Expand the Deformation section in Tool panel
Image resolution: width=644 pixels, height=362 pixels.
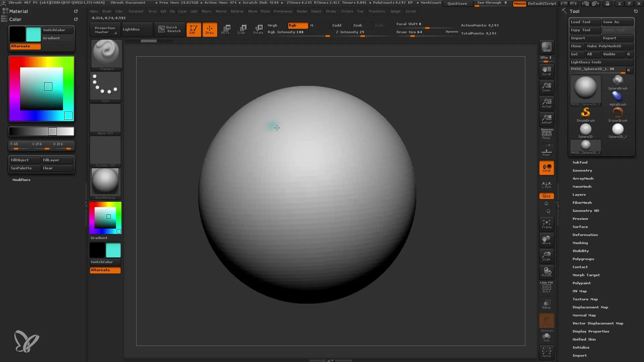point(585,234)
